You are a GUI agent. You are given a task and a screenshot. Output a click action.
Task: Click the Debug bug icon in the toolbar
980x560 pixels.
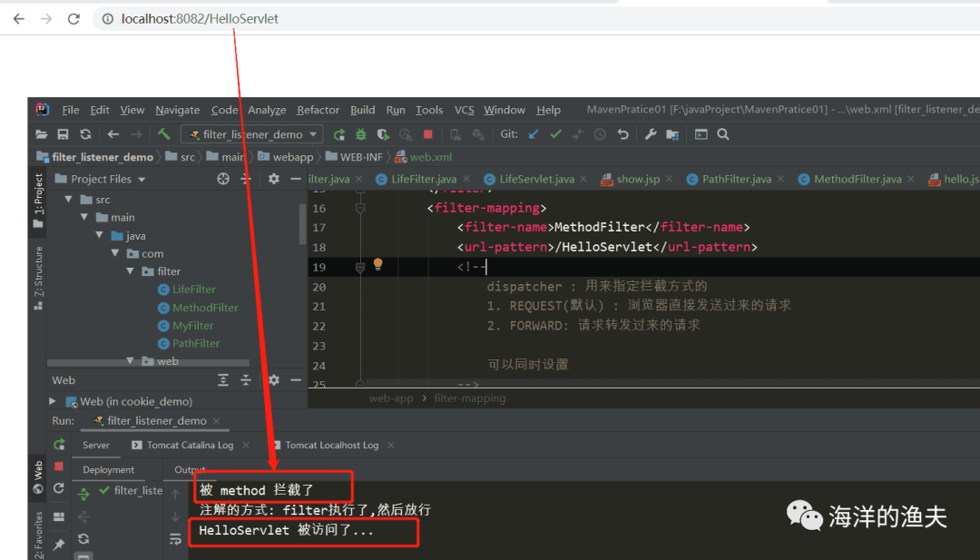361,134
